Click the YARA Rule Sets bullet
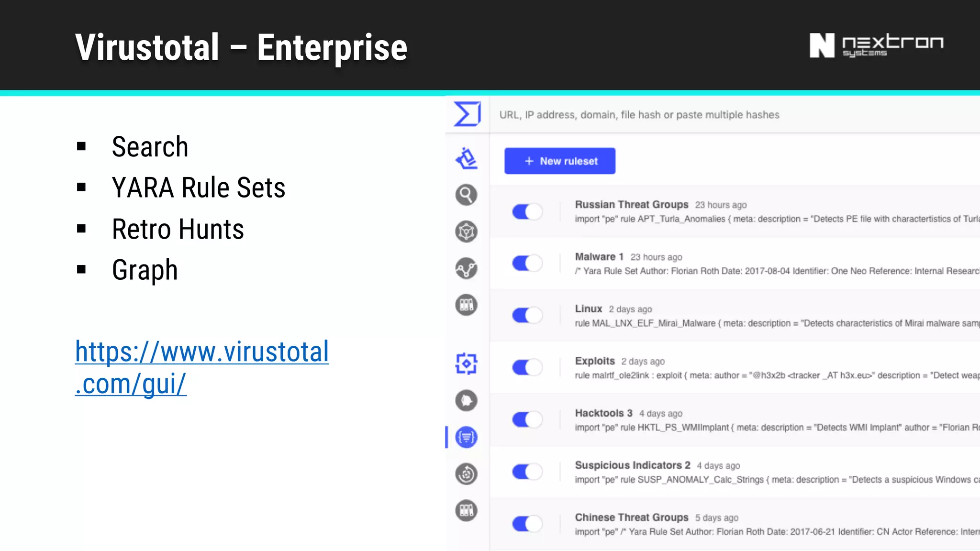The width and height of the screenshot is (980, 551). click(199, 187)
